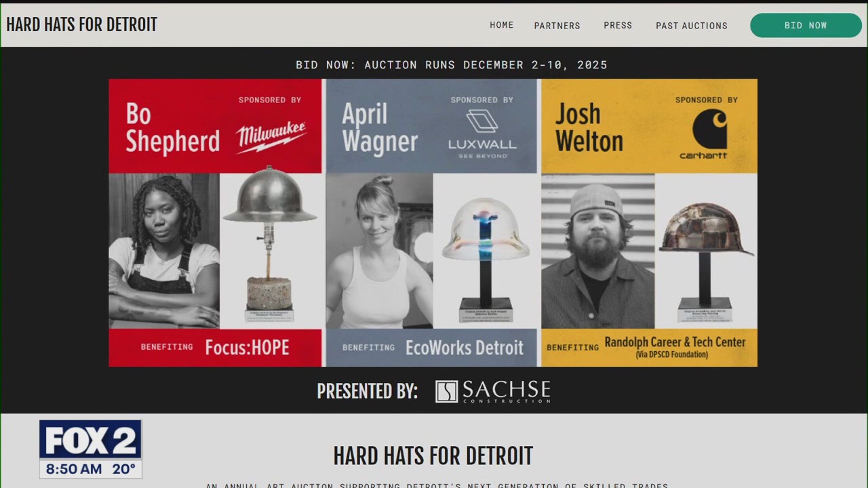The image size is (868, 488).
Task: Open the PAST AUCTIONS navigation item
Action: point(691,26)
